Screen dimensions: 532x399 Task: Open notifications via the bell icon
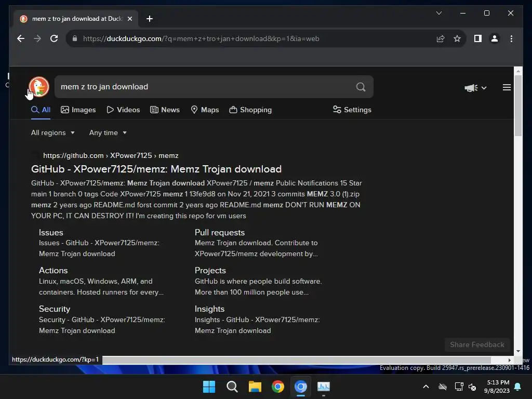(518, 387)
